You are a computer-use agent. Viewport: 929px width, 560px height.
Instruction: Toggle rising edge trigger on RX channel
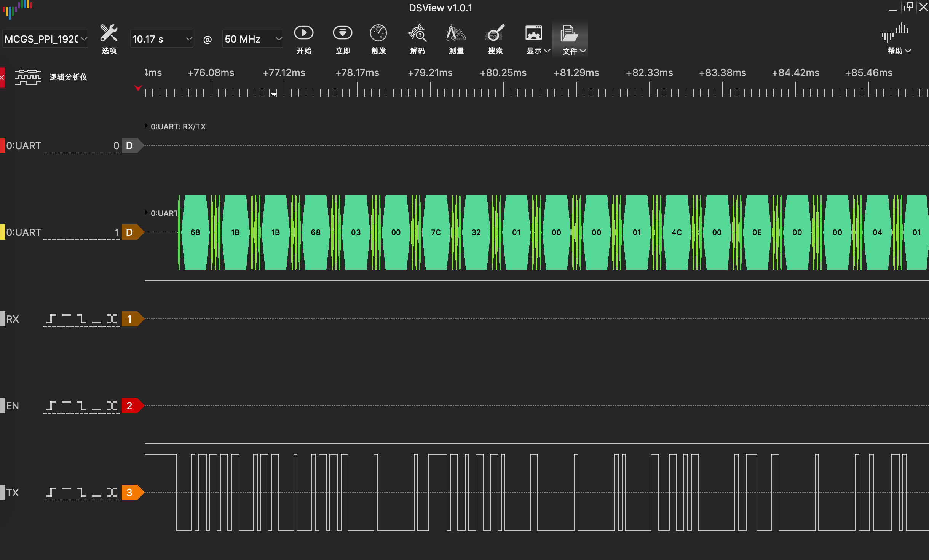tap(51, 319)
